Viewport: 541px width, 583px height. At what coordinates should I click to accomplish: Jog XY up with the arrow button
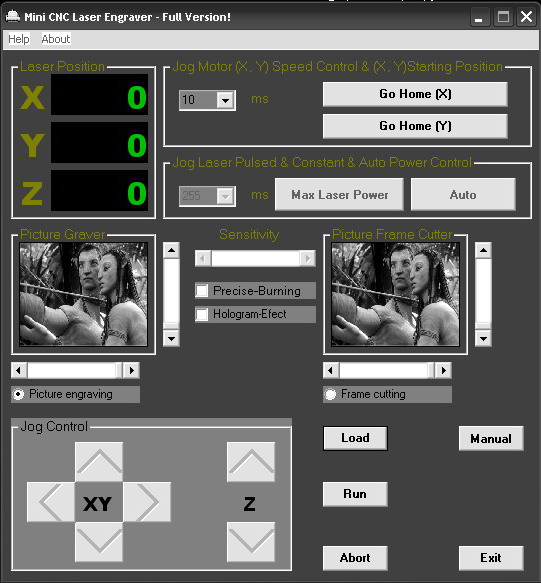[x=99, y=462]
